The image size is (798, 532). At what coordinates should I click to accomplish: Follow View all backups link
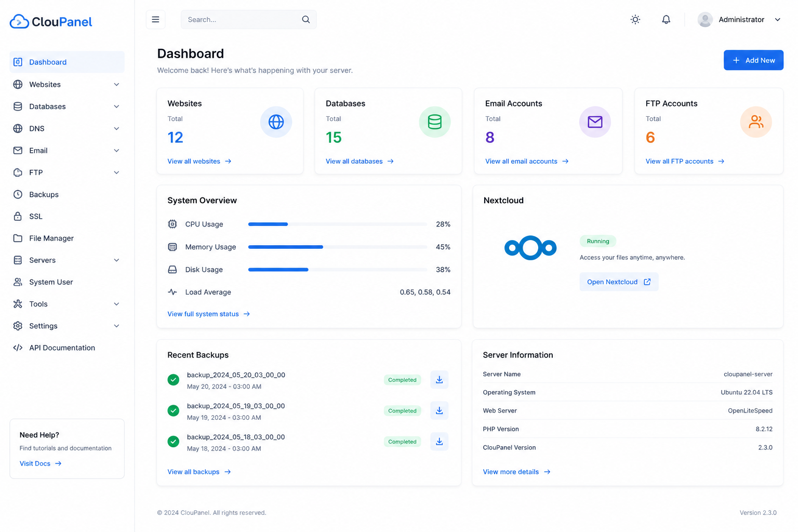(x=199, y=472)
